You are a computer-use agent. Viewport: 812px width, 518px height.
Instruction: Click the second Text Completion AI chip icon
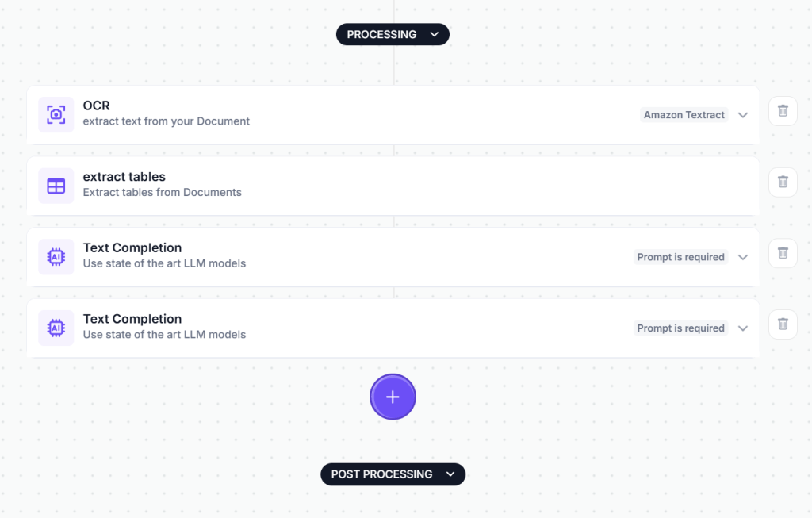pos(56,328)
